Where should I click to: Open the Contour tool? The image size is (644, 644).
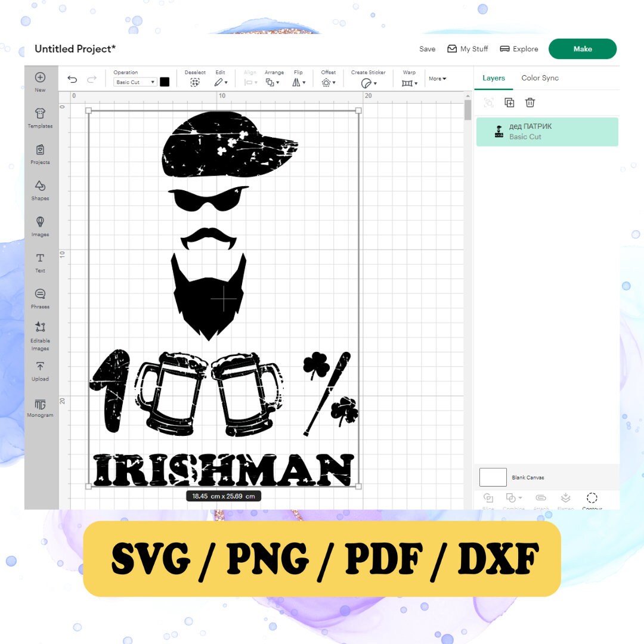pos(592,499)
